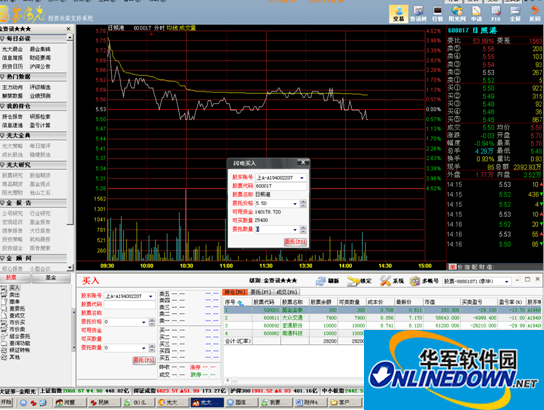Viewport: 544px width, 410px height.
Task: Click left info panel scrollbar up arrow
Action: [x=70, y=37]
